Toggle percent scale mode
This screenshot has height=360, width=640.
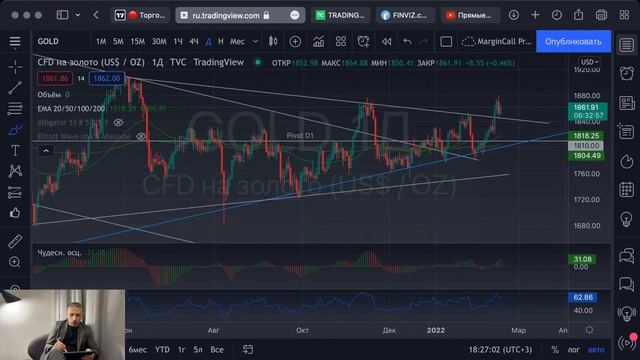pos(555,350)
